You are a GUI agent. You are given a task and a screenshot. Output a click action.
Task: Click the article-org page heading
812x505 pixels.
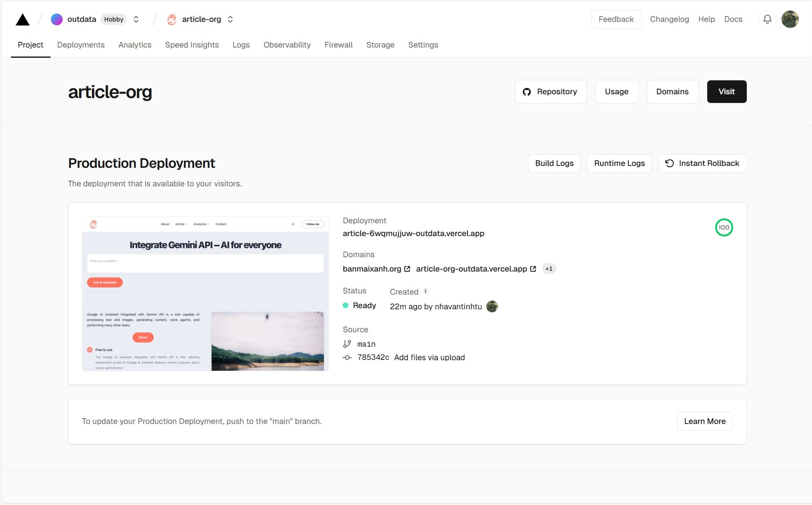click(110, 92)
